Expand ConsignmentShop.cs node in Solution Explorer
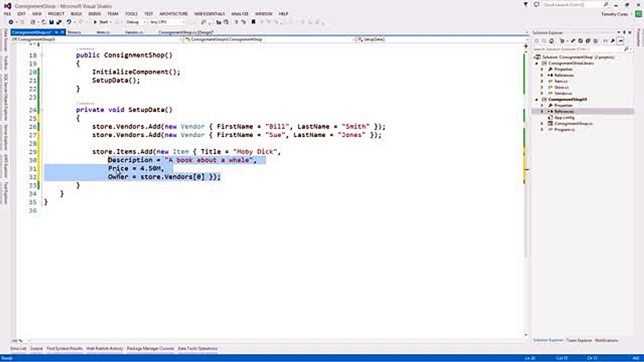 542,124
